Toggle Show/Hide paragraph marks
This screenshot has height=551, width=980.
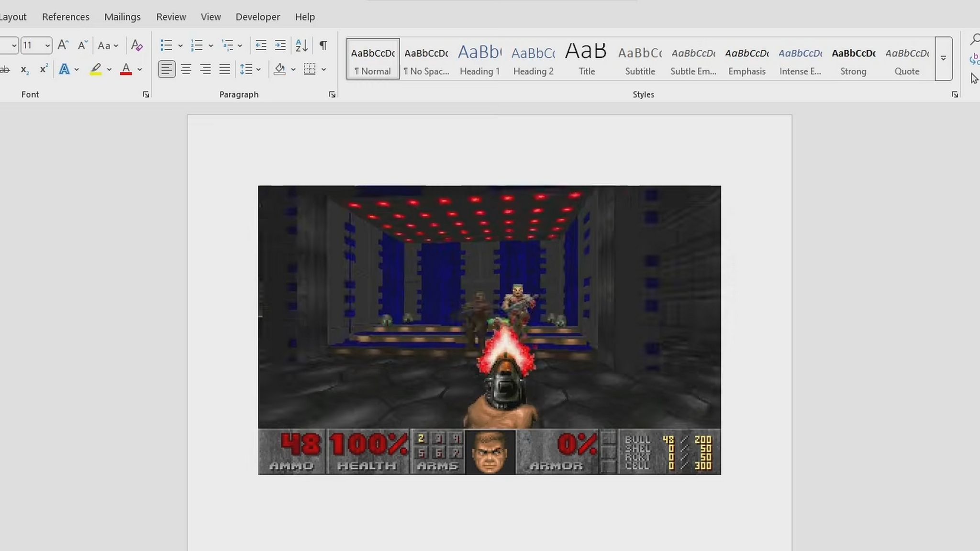pyautogui.click(x=323, y=45)
